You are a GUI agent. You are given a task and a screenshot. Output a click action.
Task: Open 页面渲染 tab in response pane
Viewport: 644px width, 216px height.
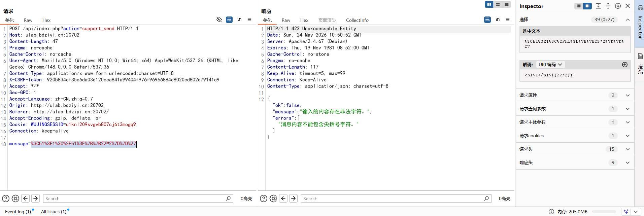[327, 20]
